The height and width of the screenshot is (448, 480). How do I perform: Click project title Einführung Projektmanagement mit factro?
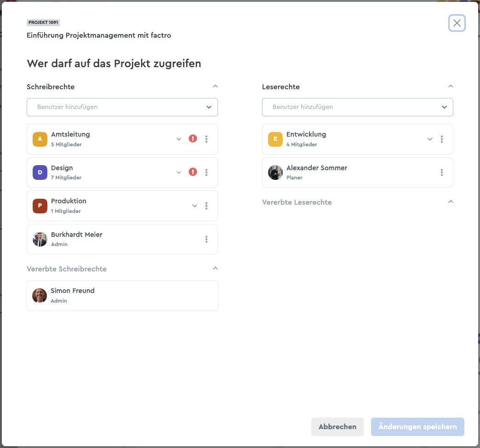coord(99,35)
